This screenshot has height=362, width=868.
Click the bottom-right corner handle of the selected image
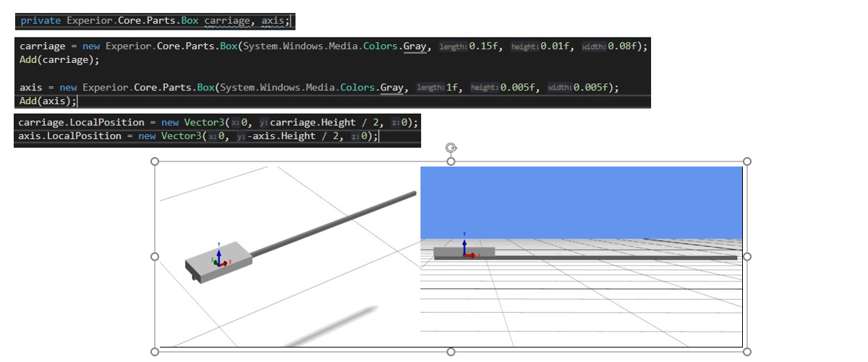747,352
